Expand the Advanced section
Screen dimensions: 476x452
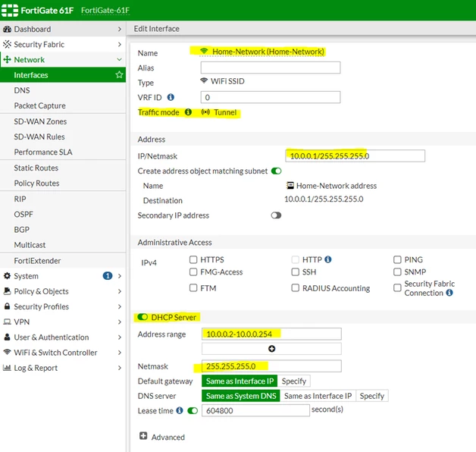pos(143,436)
